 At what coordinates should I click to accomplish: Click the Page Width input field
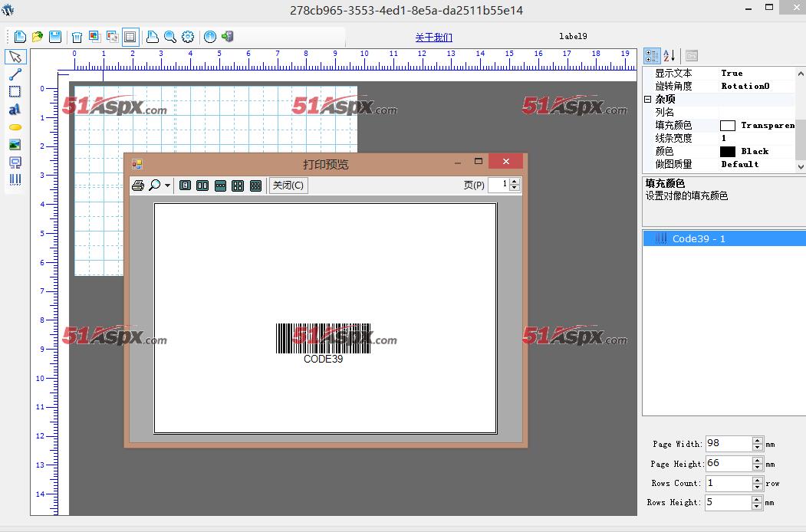(729, 444)
